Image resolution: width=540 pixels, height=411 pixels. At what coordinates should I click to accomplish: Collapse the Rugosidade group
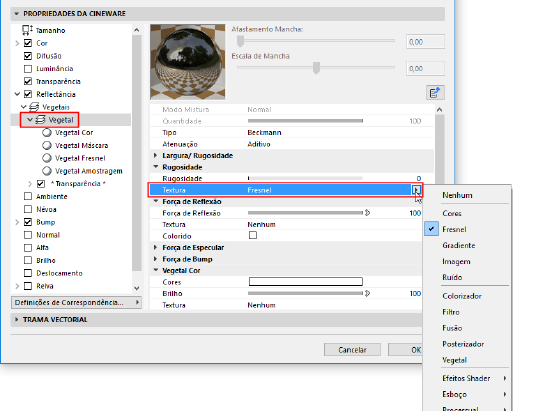pos(156,167)
